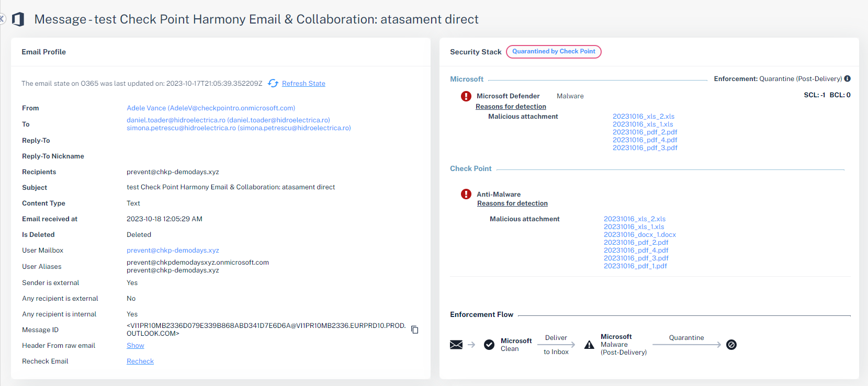Viewport: 868px width, 386px height.
Task: Select the Quarantine flow step label
Action: pos(686,337)
